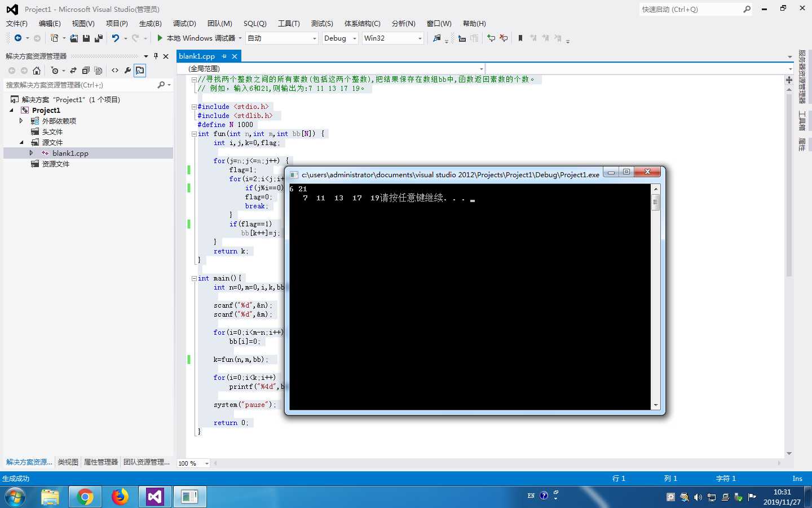
Task: Open the 调试(D) menu
Action: (x=184, y=23)
